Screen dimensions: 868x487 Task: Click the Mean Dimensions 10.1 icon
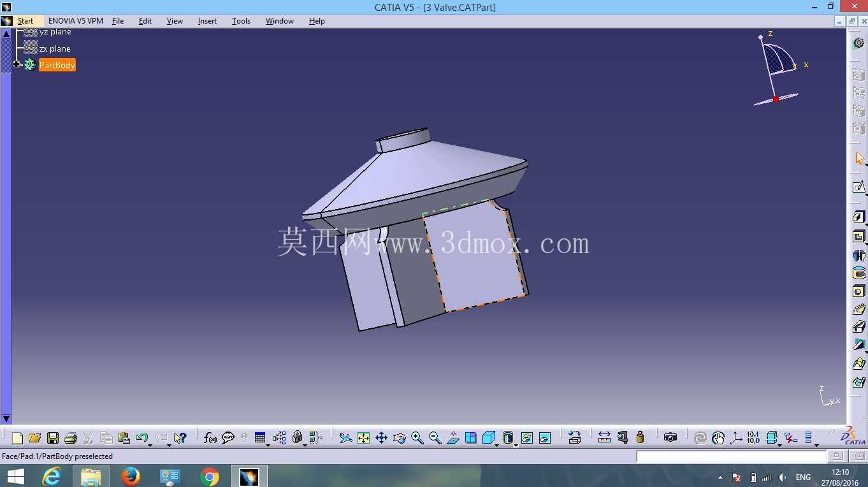[753, 438]
